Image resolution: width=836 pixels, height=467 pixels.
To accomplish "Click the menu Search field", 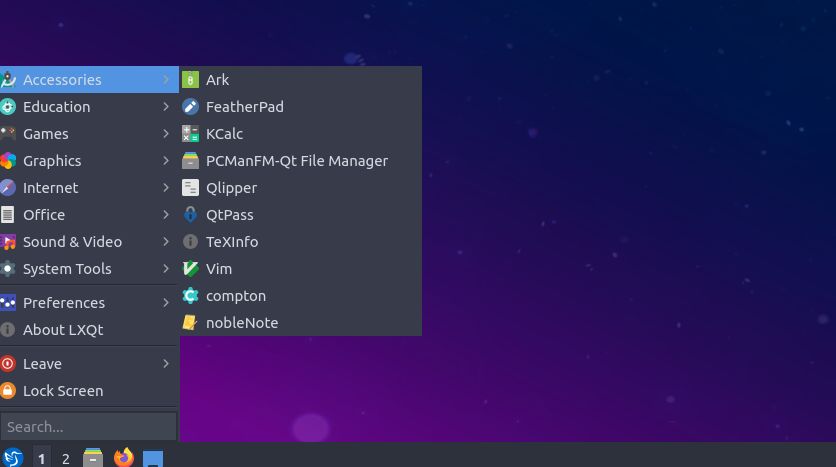I will [89, 426].
